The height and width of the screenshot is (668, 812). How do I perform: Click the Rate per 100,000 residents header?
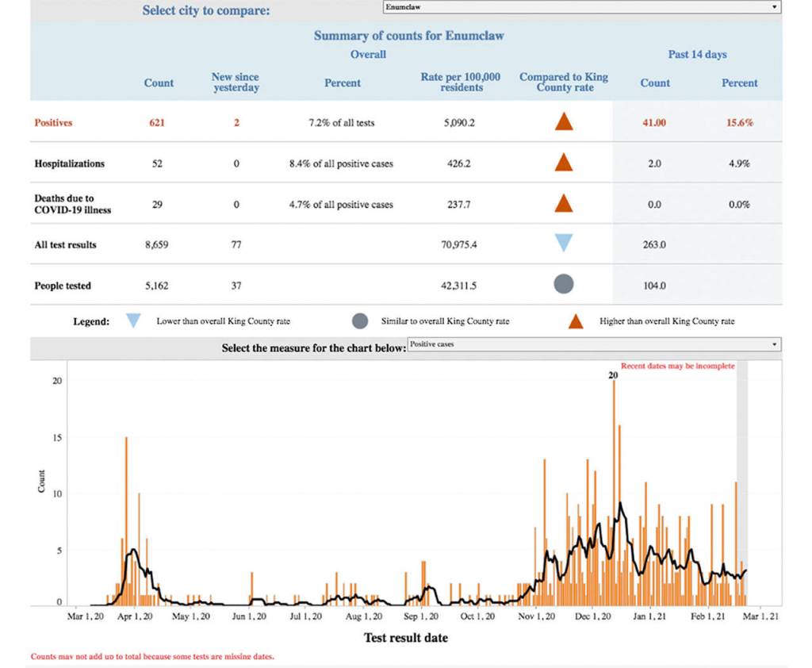pyautogui.click(x=461, y=83)
